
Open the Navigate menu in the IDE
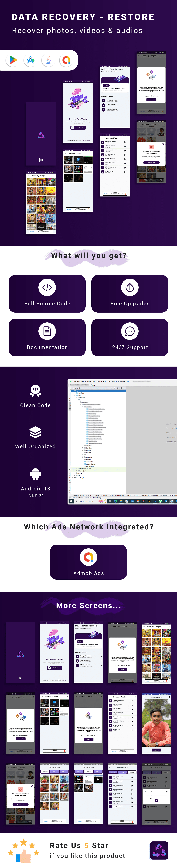88,381
